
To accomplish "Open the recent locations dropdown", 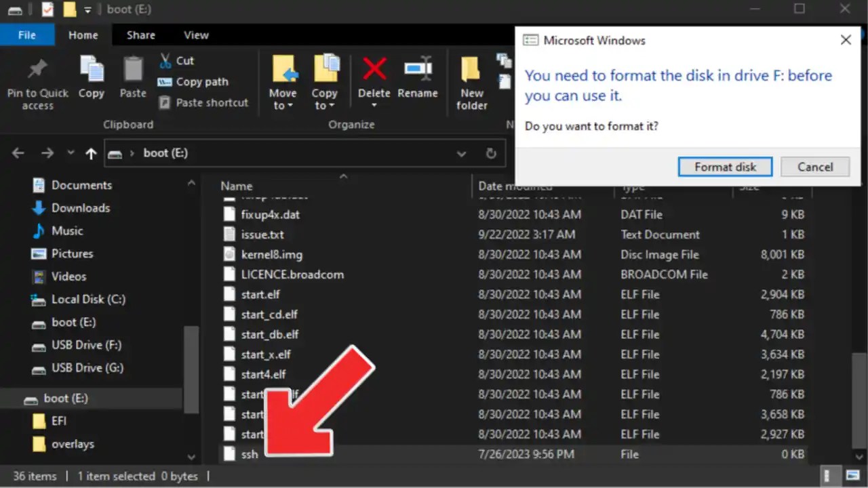I will click(71, 153).
